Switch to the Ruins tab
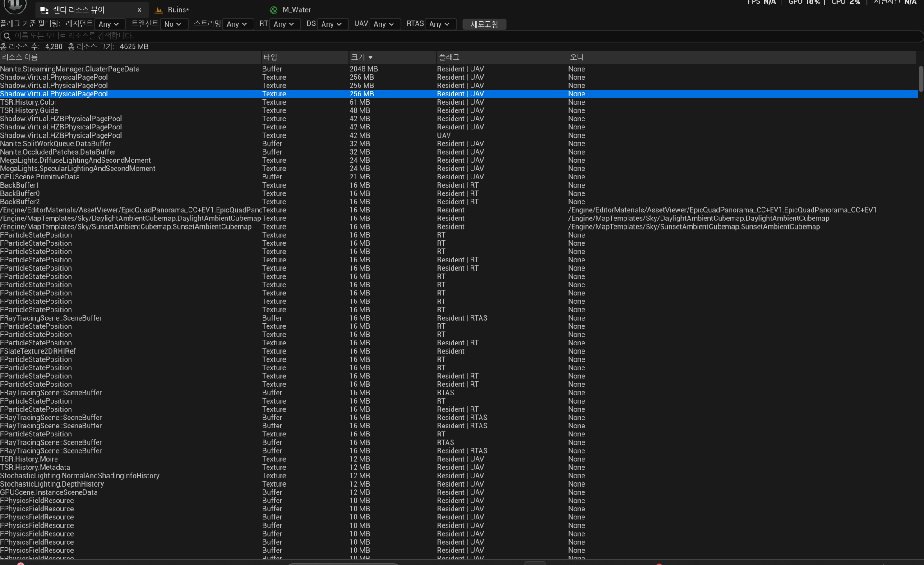The width and height of the screenshot is (924, 565). click(x=178, y=10)
